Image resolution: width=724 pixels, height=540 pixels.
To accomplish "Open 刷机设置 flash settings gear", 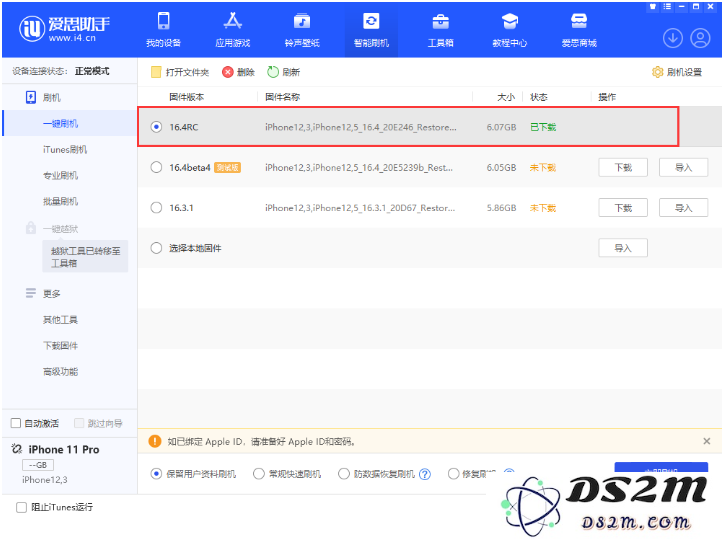I will [657, 72].
